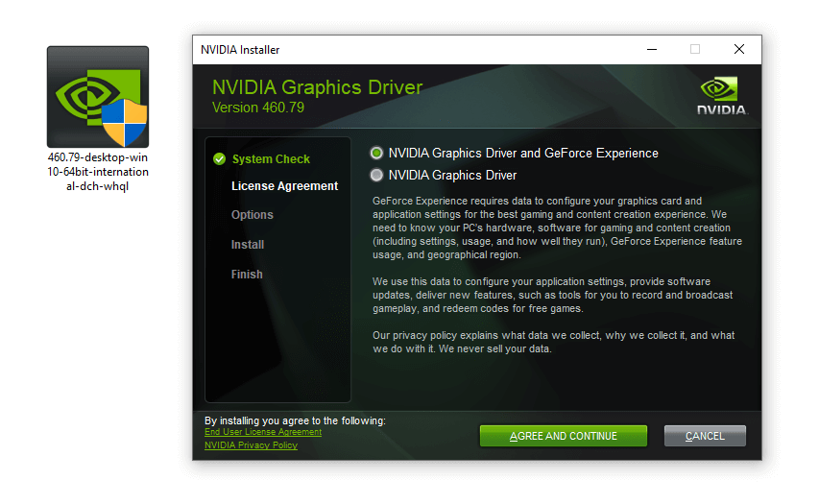The width and height of the screenshot is (819, 504).
Task: Open the End User License Agreement link
Action: coord(263,432)
